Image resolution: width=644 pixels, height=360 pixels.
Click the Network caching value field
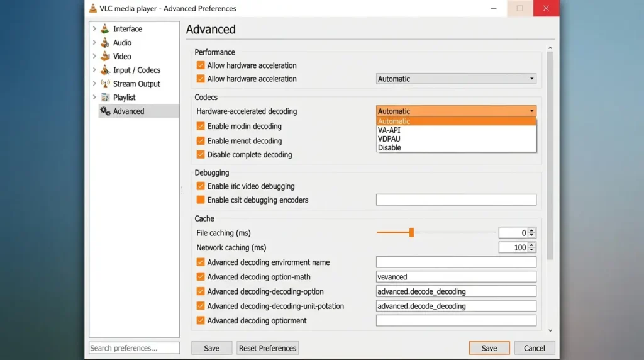pos(513,247)
